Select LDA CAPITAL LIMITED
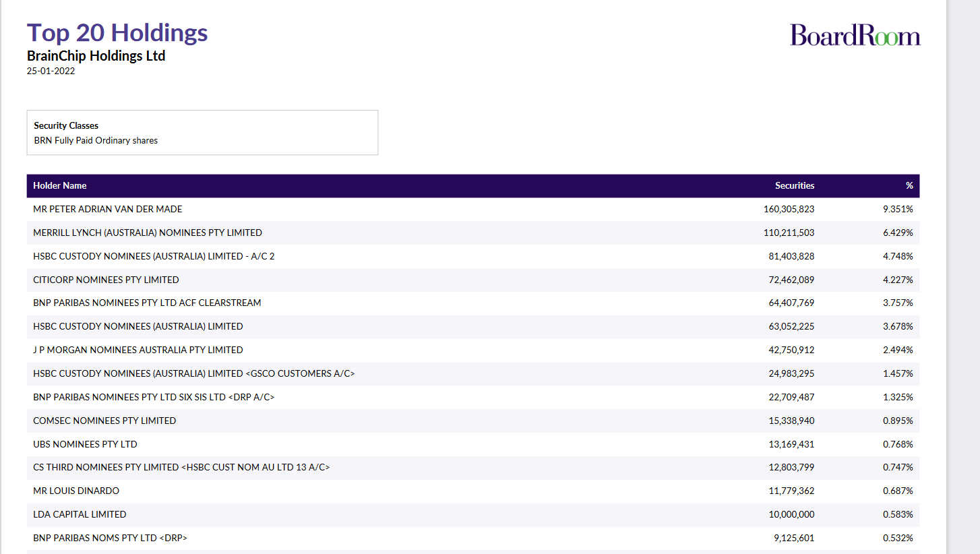This screenshot has height=554, width=980. tap(80, 514)
